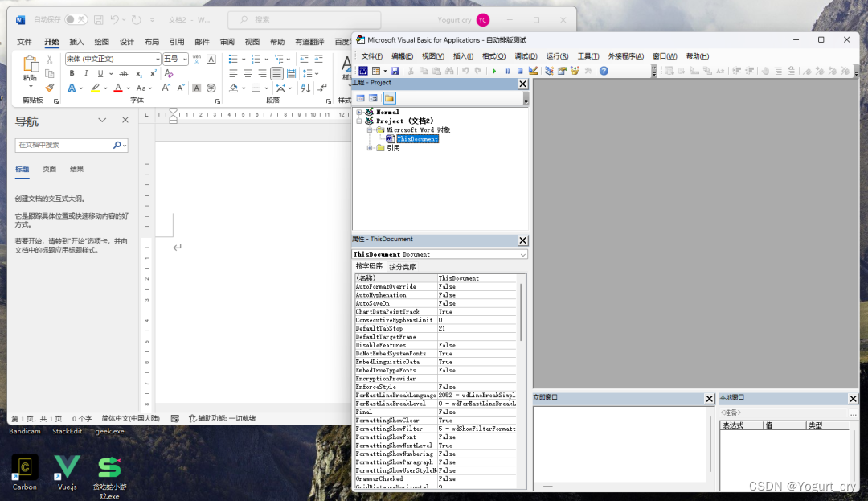Toggle Design Mode icon in VBA toolbar
This screenshot has height=501, width=868.
click(533, 71)
